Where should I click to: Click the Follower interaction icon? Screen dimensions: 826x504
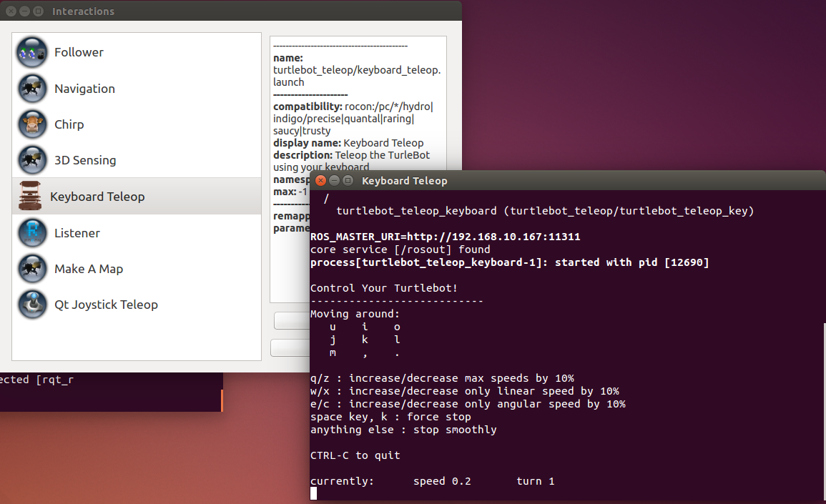pos(32,52)
